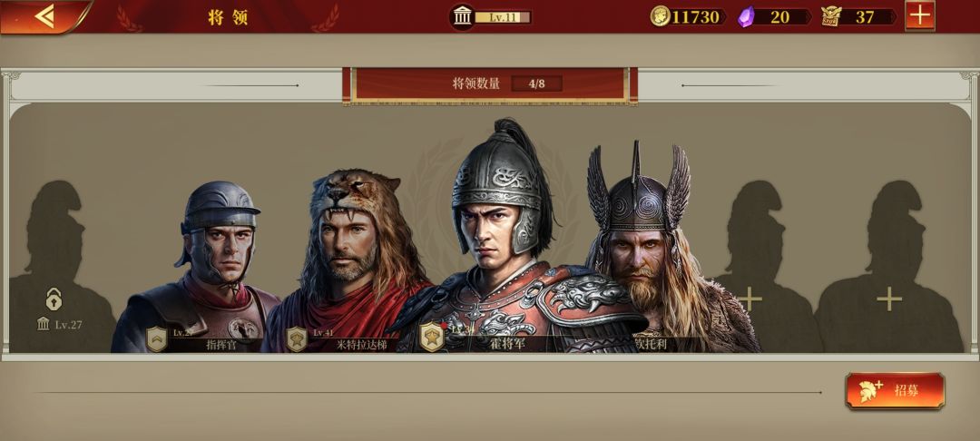Go back using the arrow button
This screenshot has height=441, width=980.
44,16
